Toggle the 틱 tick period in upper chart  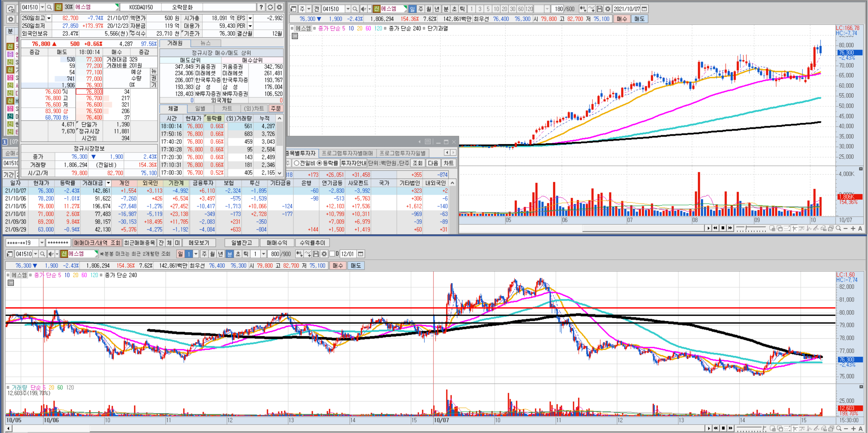(462, 9)
